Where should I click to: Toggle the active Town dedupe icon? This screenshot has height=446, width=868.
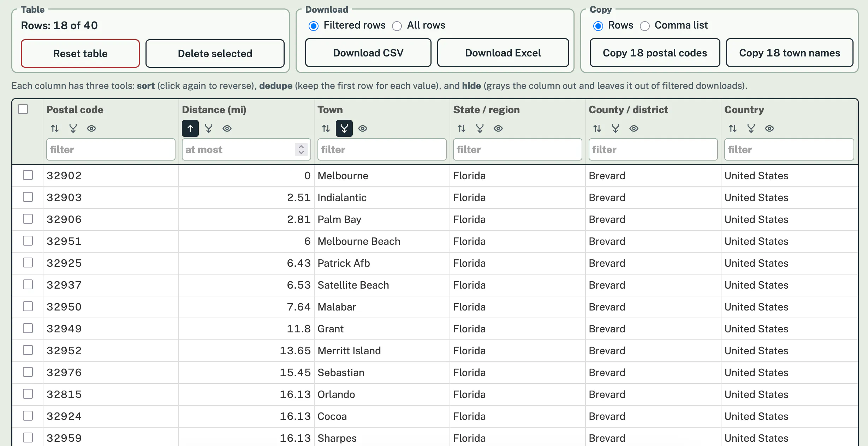tap(344, 128)
